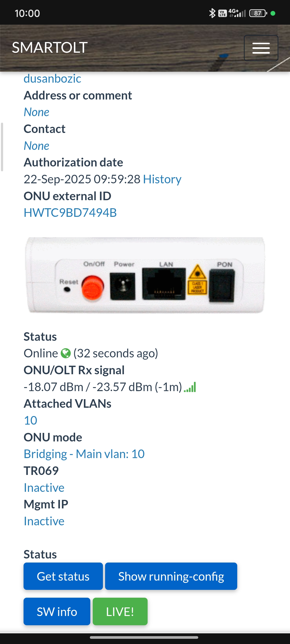Edit the Contact None value

pyautogui.click(x=37, y=146)
